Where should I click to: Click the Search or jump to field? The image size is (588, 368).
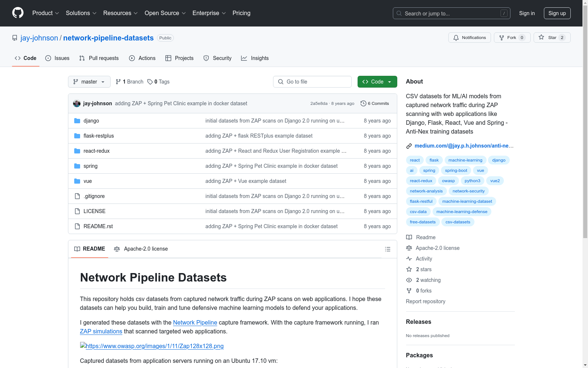[452, 13]
